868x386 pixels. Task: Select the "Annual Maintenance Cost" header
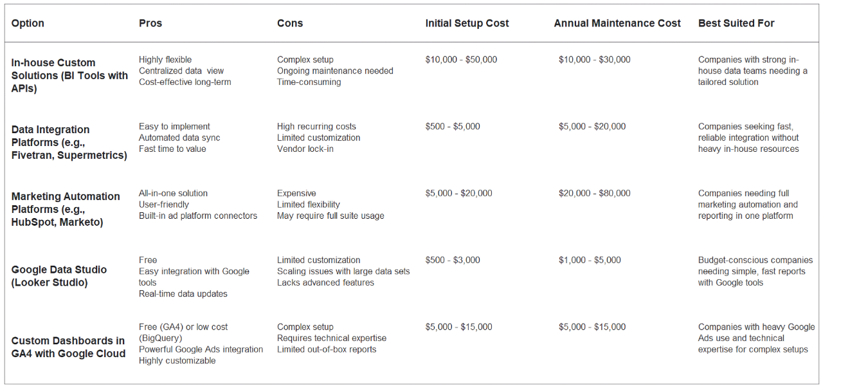[617, 23]
